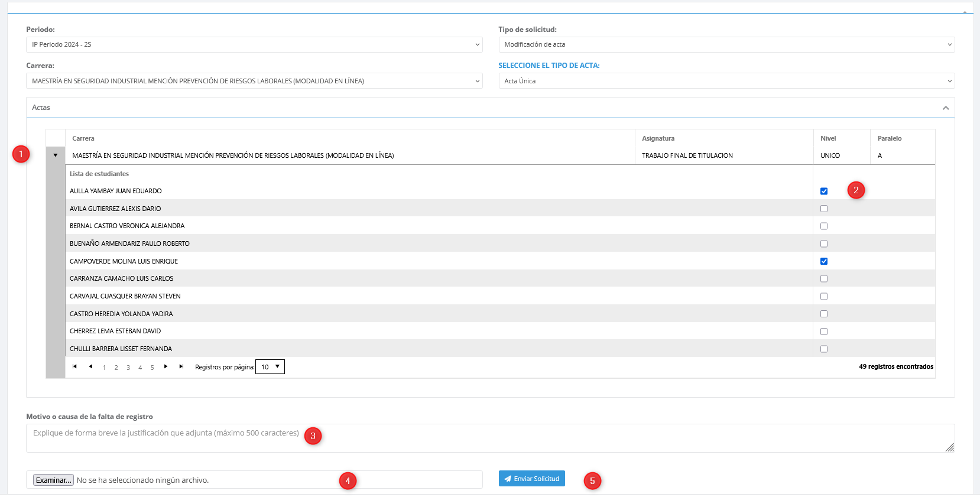The width and height of the screenshot is (980, 497).
Task: Tick checkbox for CHULLI BARRERA LISSET FERNANDA
Action: point(823,349)
